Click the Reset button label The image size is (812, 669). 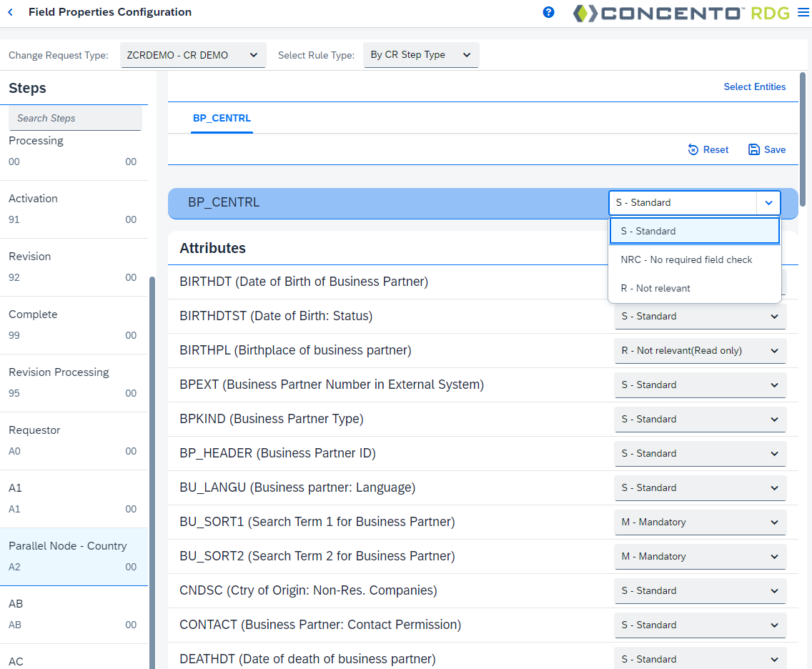point(716,149)
